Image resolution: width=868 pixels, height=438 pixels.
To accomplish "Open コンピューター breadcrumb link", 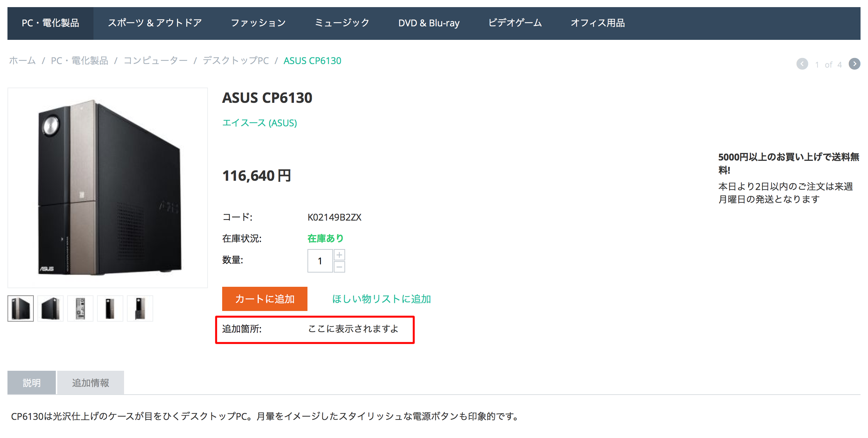I will tap(155, 61).
